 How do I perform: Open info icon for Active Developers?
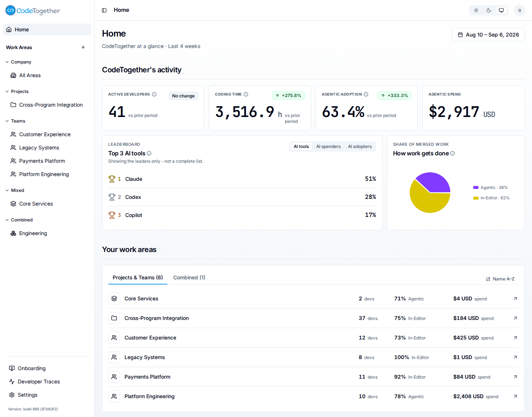point(154,94)
